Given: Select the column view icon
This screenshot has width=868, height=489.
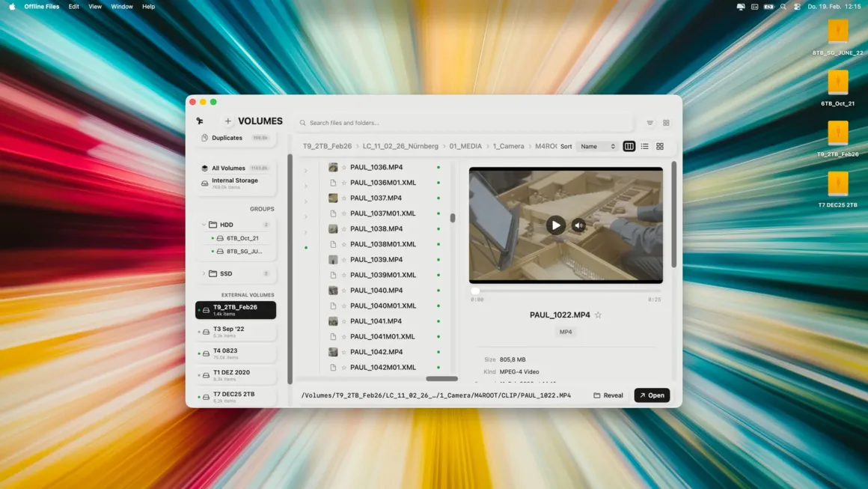Looking at the screenshot, I should [x=629, y=146].
